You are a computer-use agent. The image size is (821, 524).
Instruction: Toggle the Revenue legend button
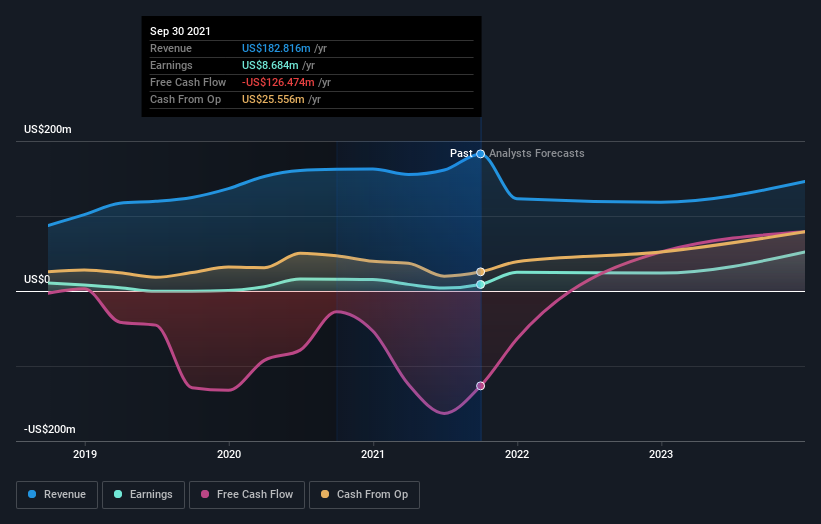tap(57, 495)
